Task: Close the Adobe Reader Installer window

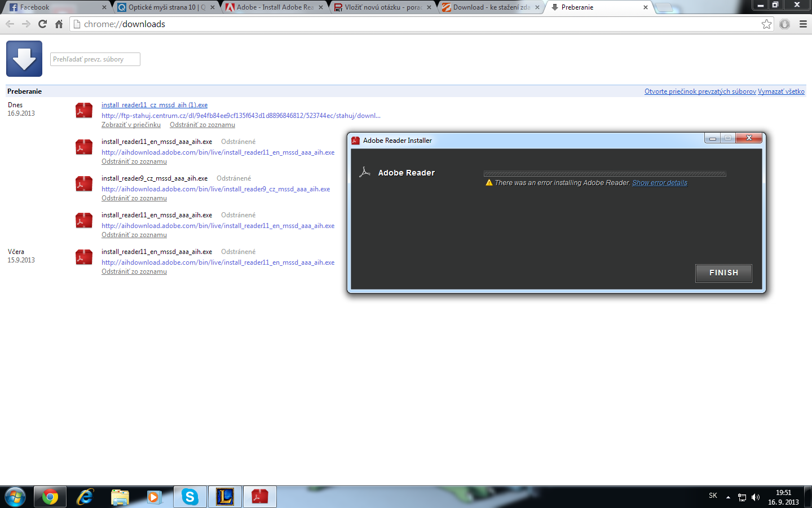Action: (749, 138)
